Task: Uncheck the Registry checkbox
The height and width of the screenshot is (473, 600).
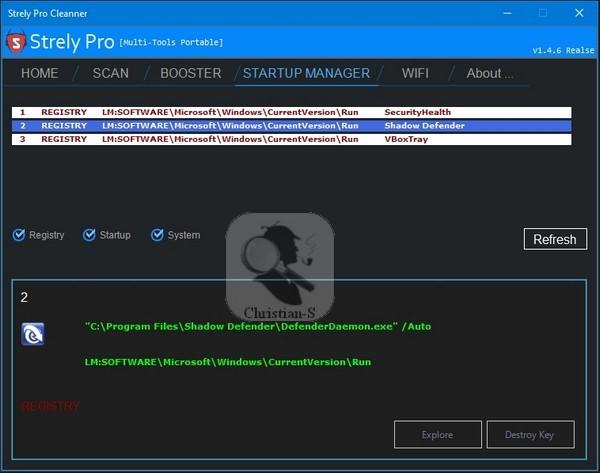Action: (x=19, y=235)
